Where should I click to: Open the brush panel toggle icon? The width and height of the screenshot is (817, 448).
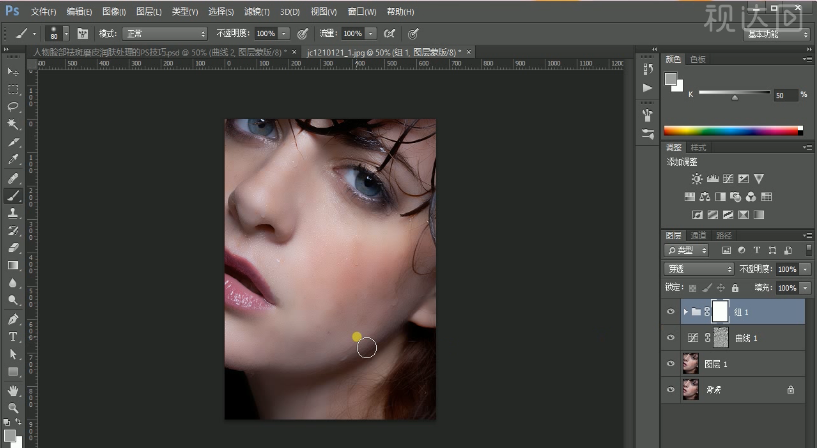pos(83,34)
